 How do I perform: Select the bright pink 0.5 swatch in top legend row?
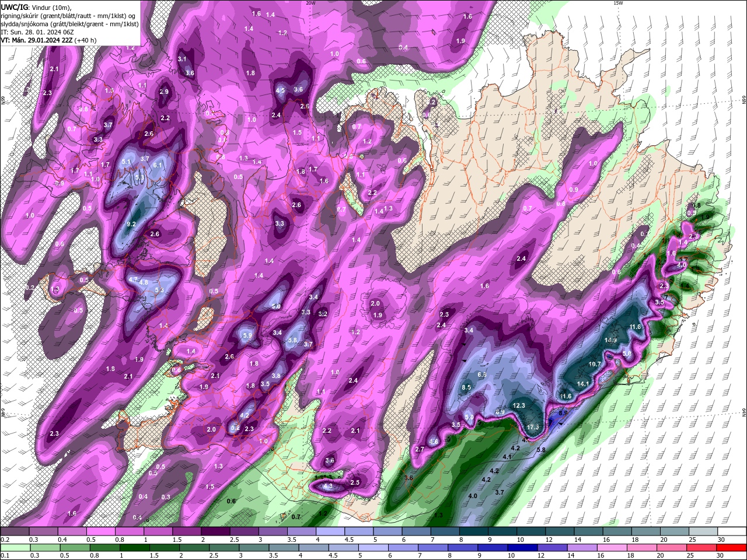click(x=100, y=531)
